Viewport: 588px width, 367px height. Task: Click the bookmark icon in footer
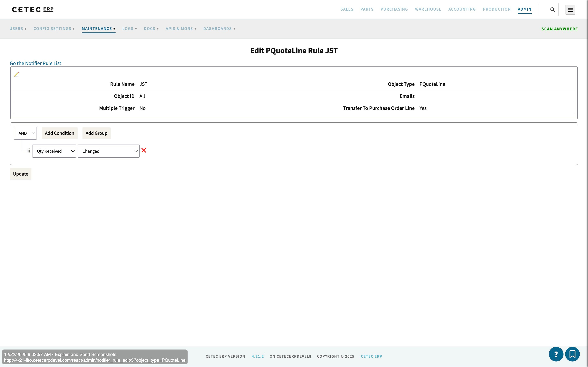(572, 354)
